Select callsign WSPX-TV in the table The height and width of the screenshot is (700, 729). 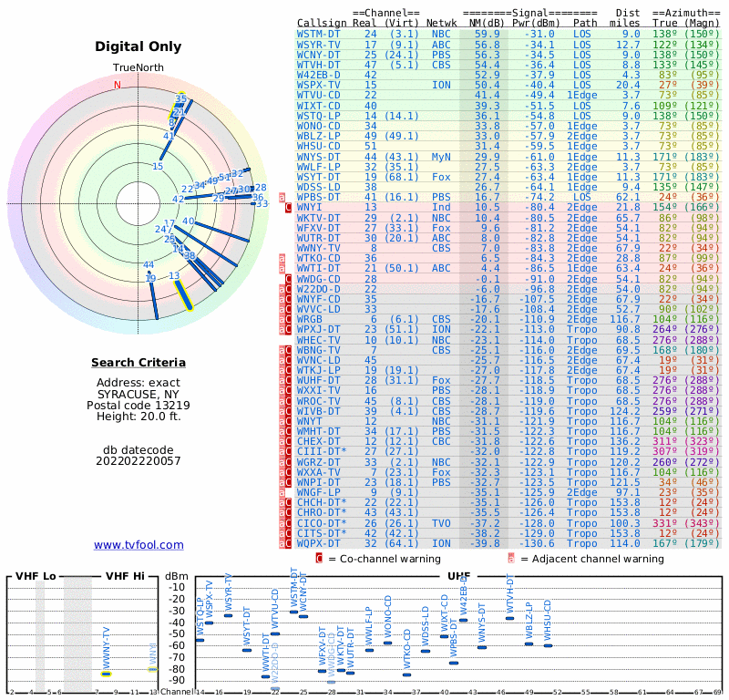click(318, 85)
